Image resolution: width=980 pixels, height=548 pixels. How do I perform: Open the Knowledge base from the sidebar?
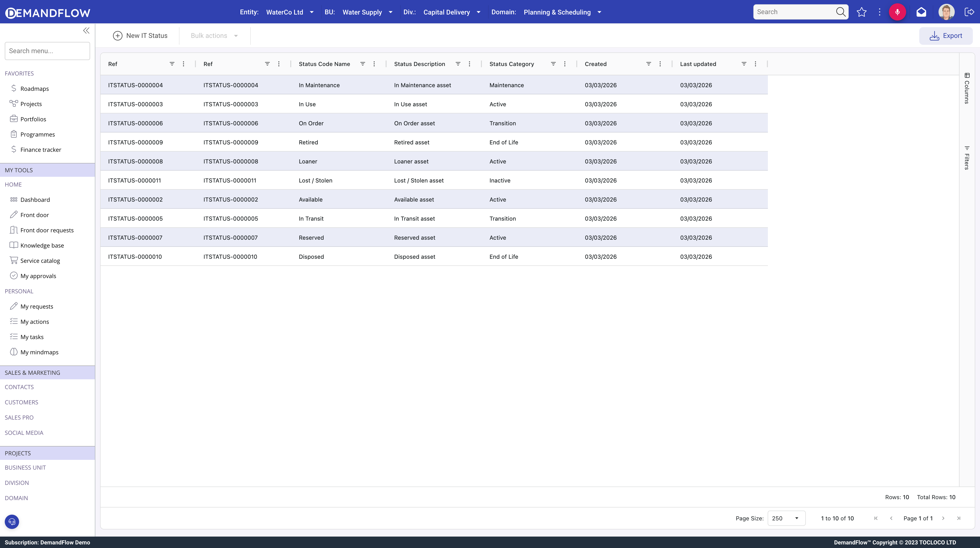pos(42,245)
